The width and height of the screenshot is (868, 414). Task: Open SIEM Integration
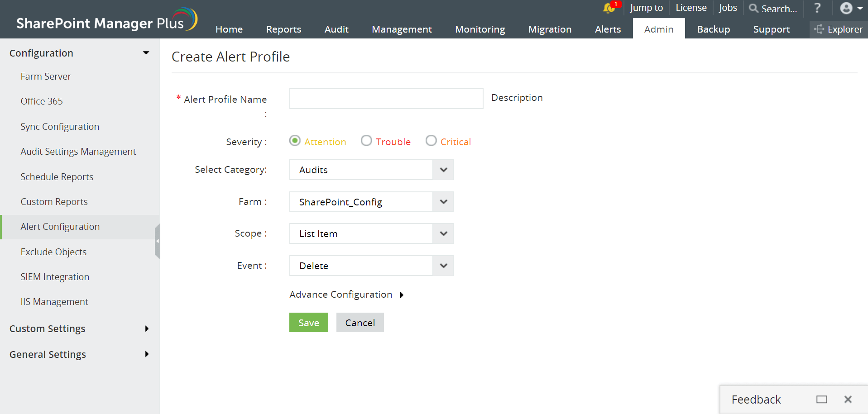(x=55, y=277)
